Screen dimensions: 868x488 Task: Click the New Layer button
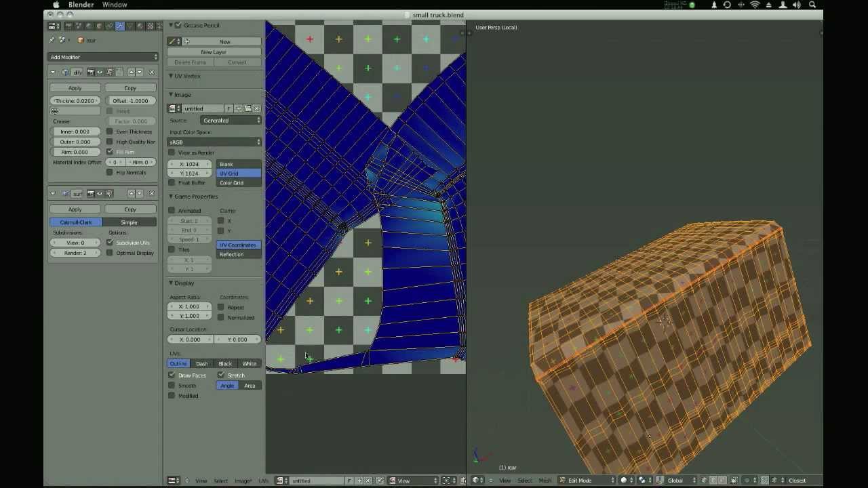[214, 52]
